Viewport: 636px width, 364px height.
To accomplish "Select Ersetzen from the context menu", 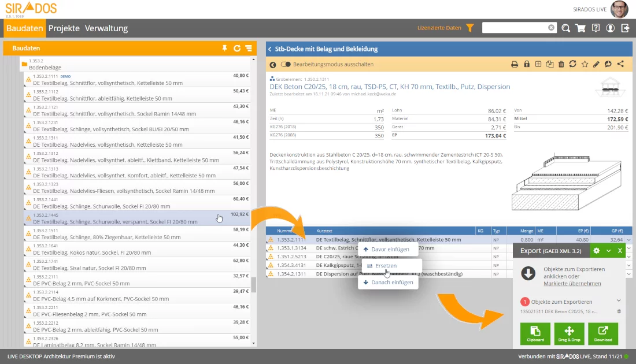I will 386,266.
